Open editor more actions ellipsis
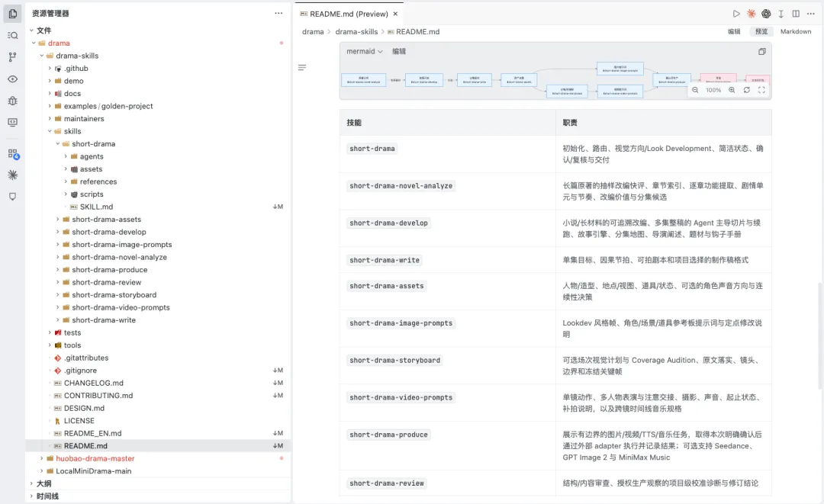This screenshot has width=824, height=504. (811, 14)
